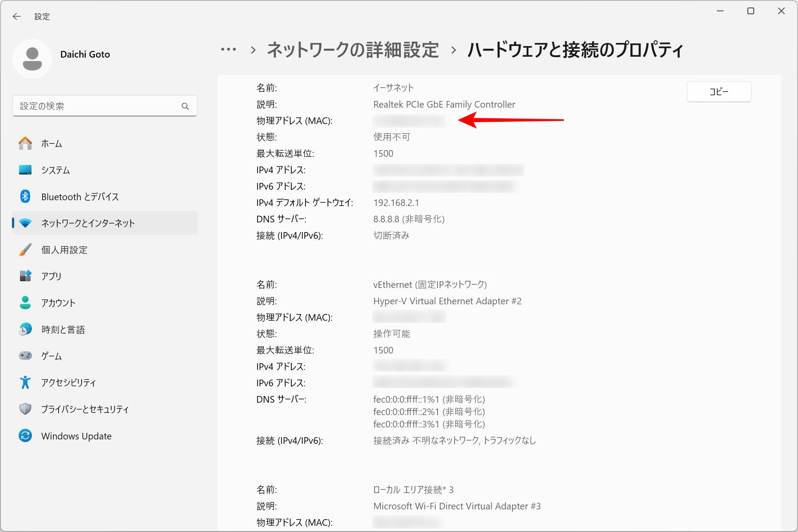This screenshot has width=798, height=532.
Task: Click the ハードウェアと接続のプロパティ heading
Action: coord(576,50)
